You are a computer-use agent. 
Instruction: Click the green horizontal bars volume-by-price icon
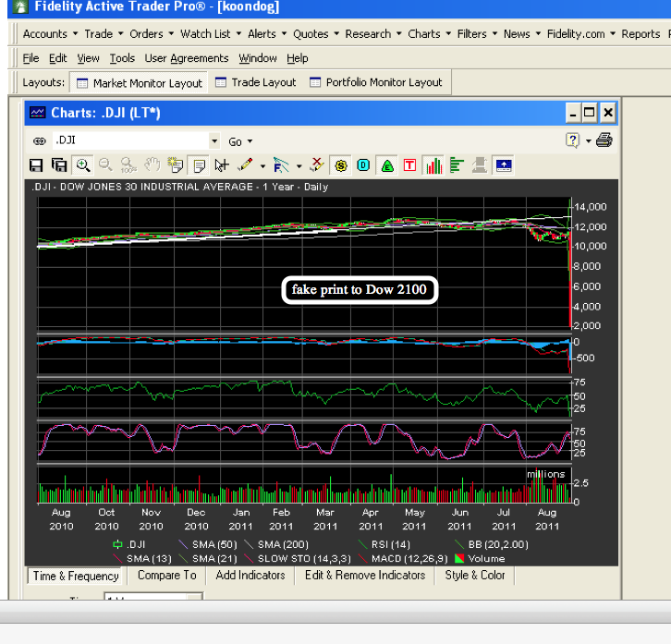click(457, 165)
